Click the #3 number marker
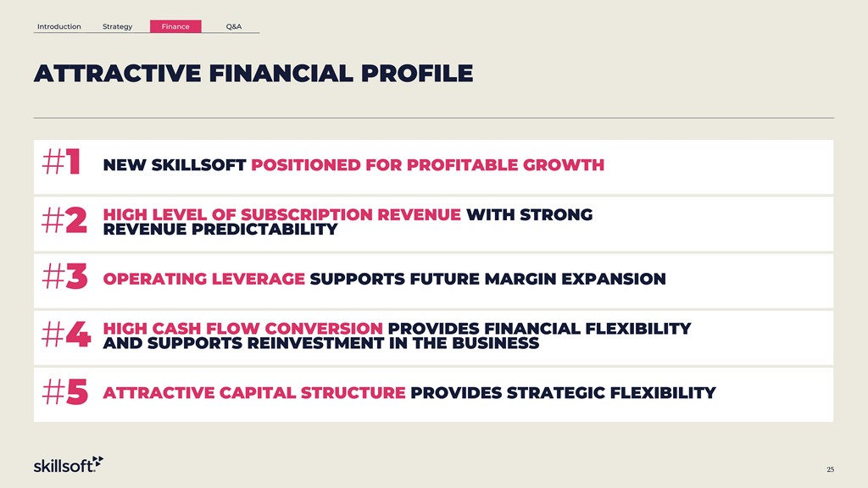This screenshot has height=488, width=868. tap(64, 278)
